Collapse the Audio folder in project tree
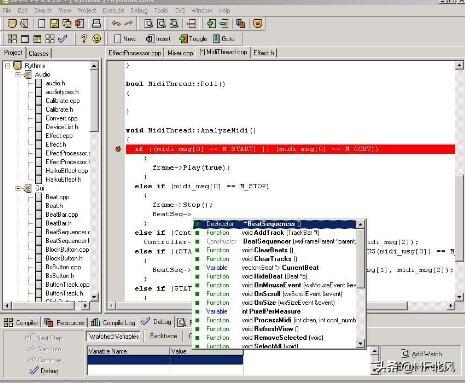Viewport: 465px width, 383px height. (x=18, y=74)
